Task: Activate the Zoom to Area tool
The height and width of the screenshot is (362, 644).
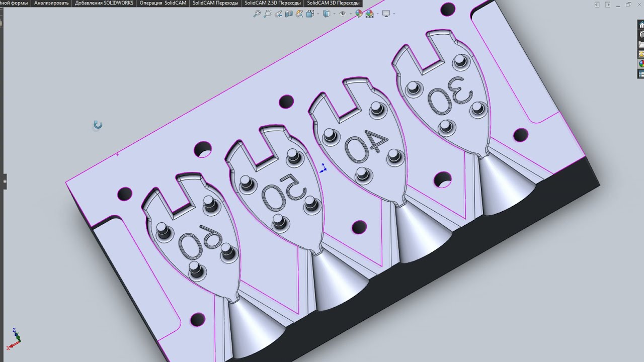Action: pyautogui.click(x=268, y=14)
